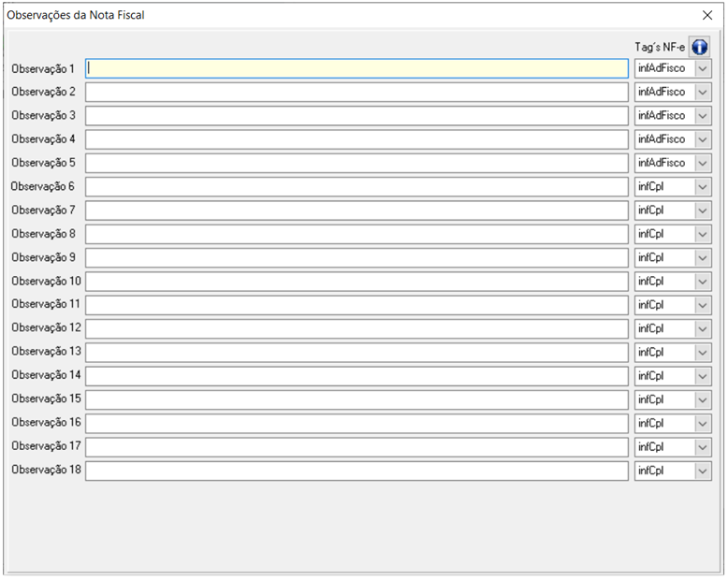Close the Observações da Nota Fiscal window
Image resolution: width=728 pixels, height=580 pixels.
pos(707,15)
